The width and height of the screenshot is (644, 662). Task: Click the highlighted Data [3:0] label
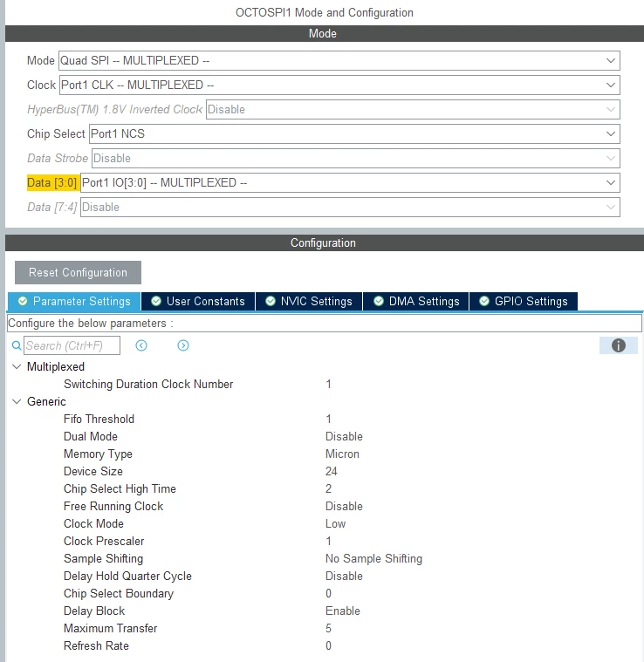52,183
